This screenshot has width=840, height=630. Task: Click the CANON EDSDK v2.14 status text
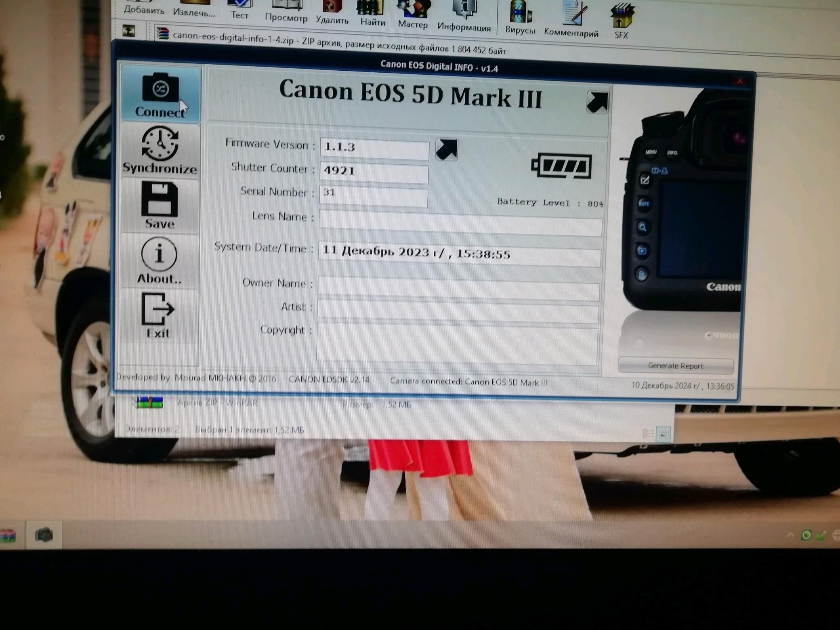coord(329,379)
